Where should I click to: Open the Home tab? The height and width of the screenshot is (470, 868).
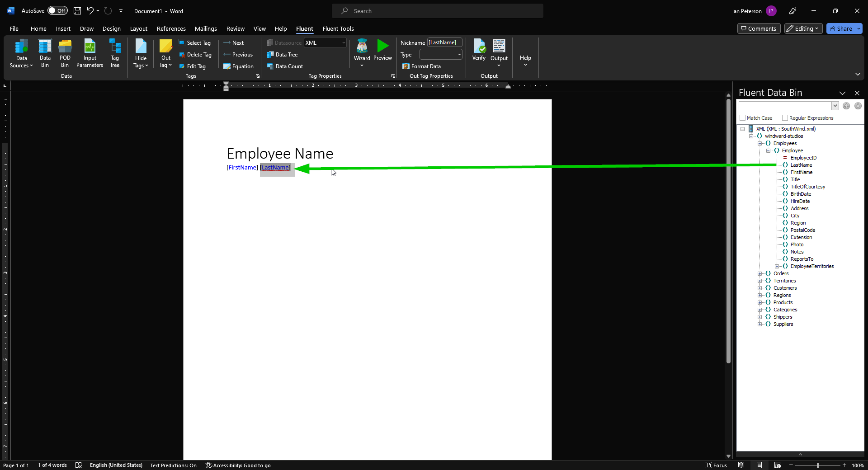pos(38,28)
